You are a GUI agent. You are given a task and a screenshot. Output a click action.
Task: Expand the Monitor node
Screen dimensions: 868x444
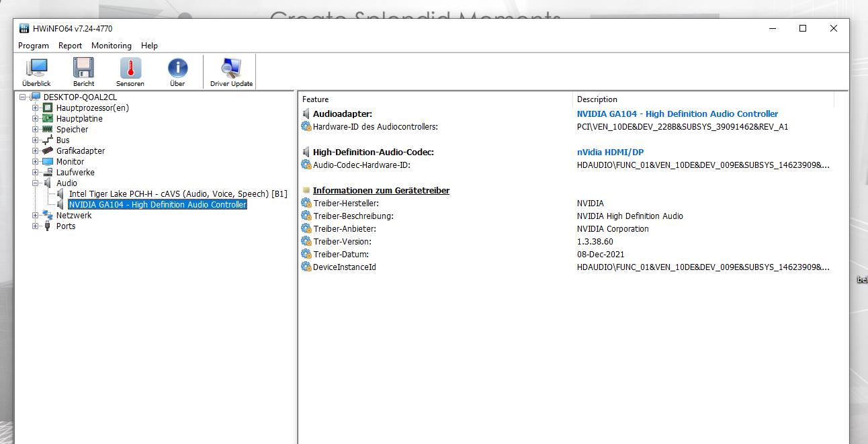tap(35, 162)
